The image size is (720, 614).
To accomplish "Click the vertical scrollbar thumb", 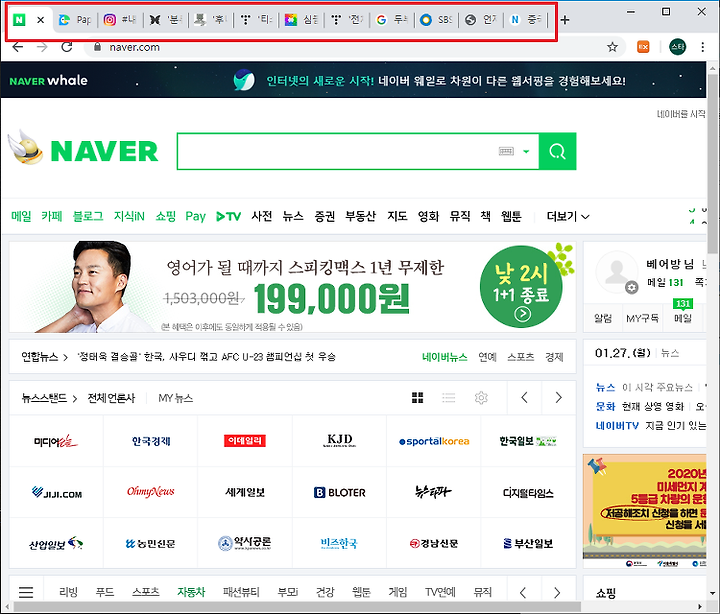I will (x=713, y=163).
